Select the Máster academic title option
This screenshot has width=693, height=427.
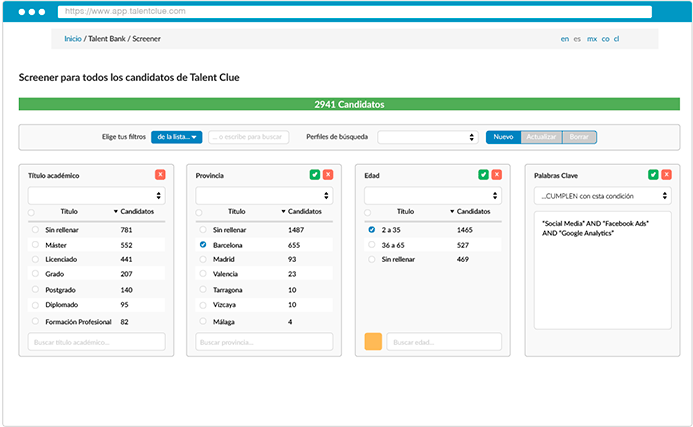click(35, 244)
